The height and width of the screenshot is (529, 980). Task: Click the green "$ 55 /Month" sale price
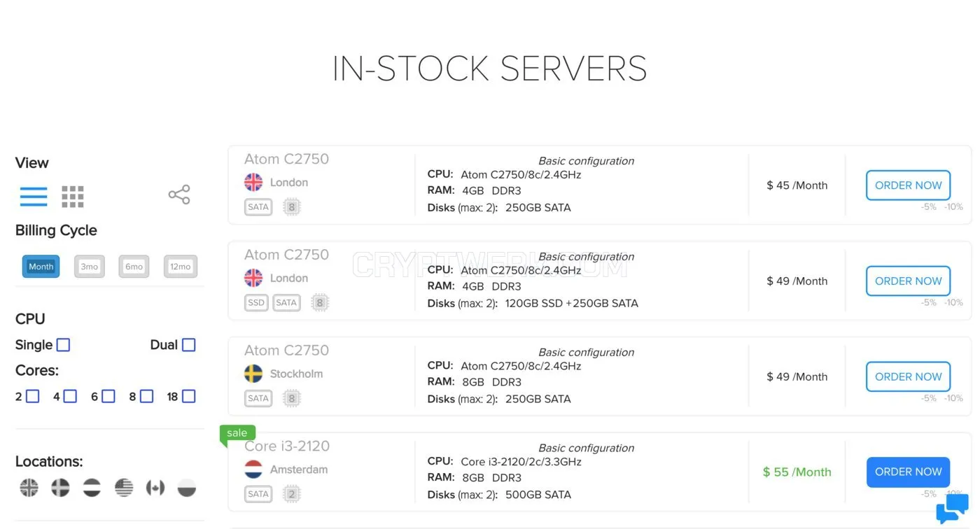pos(797,472)
